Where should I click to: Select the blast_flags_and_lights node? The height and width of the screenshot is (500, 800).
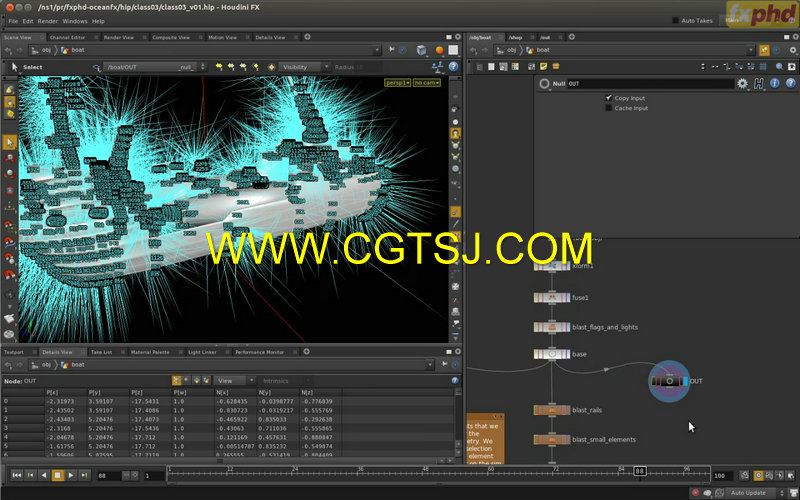point(552,327)
